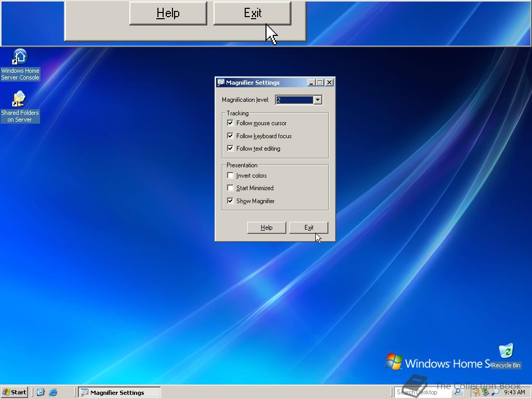This screenshot has width=532, height=399.
Task: Click the Search Desktop input field
Action: [422, 392]
